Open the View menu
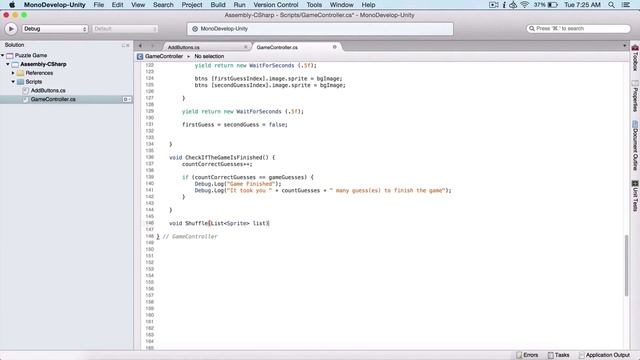 (x=138, y=5)
